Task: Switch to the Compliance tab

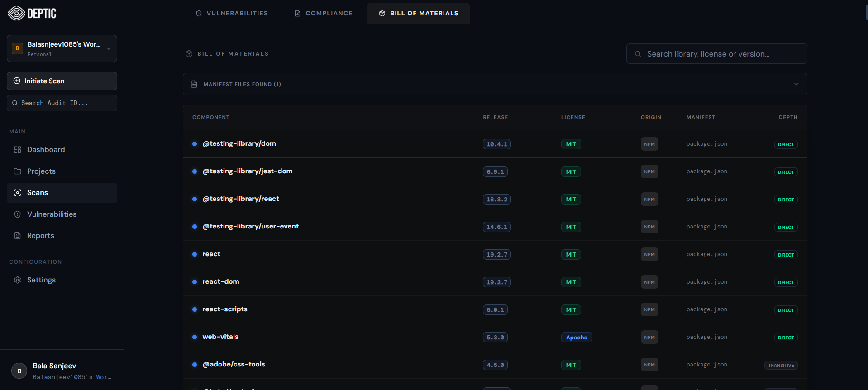Action: (324, 14)
